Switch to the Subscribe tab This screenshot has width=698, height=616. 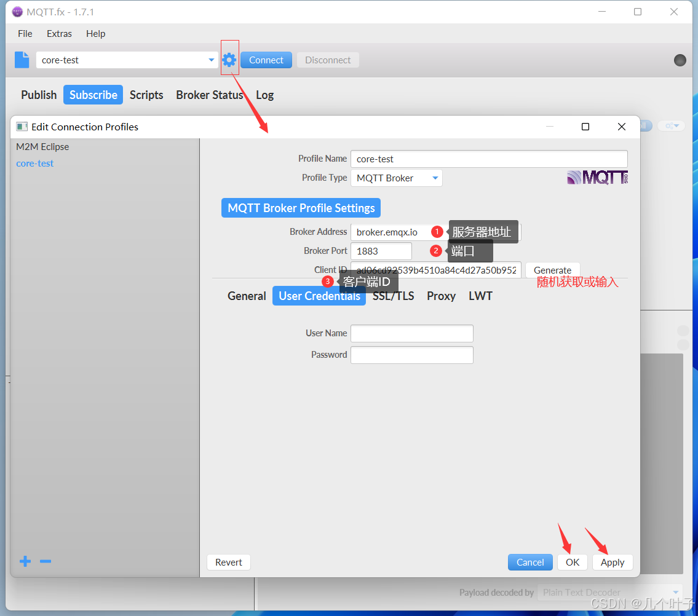tap(93, 95)
